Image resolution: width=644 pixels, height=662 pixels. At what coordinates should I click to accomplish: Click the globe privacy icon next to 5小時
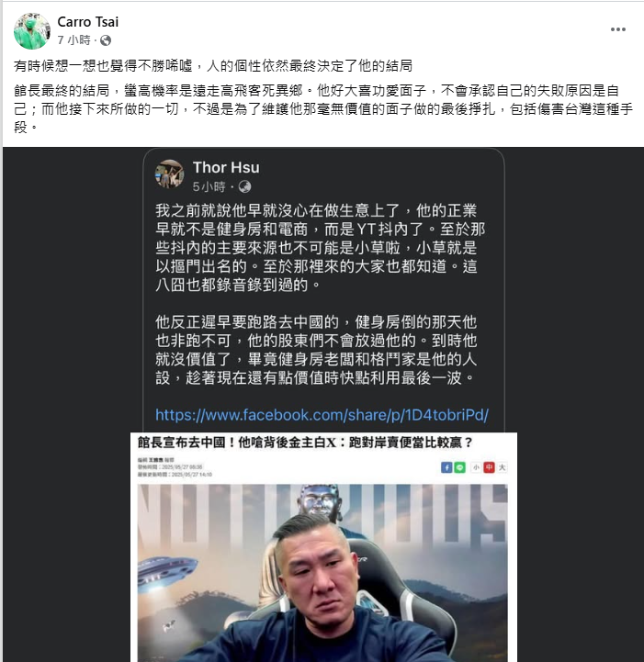[245, 186]
